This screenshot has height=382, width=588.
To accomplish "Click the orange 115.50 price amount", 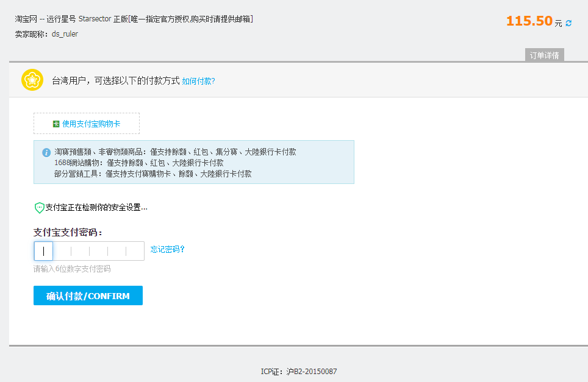I will [529, 21].
